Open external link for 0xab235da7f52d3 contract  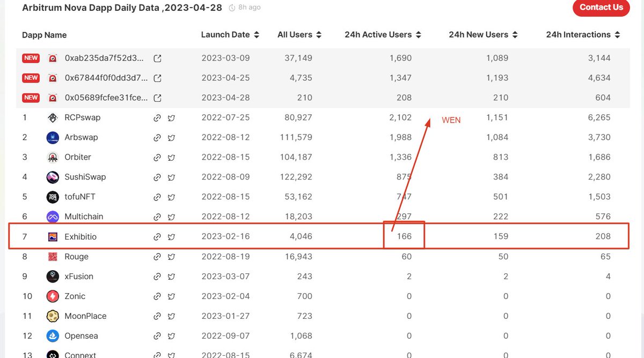[x=157, y=58]
